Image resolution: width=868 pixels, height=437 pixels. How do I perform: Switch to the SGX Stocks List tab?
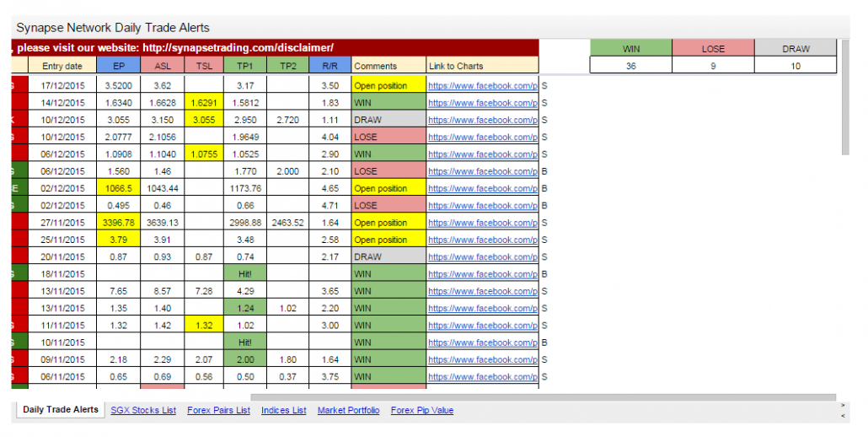point(143,410)
